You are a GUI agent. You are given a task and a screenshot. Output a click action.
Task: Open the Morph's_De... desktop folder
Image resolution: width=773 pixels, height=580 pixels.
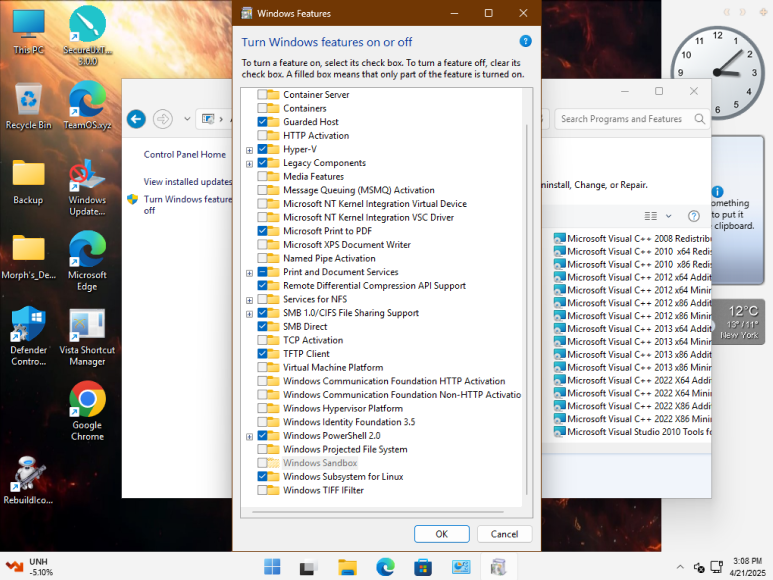click(x=29, y=256)
